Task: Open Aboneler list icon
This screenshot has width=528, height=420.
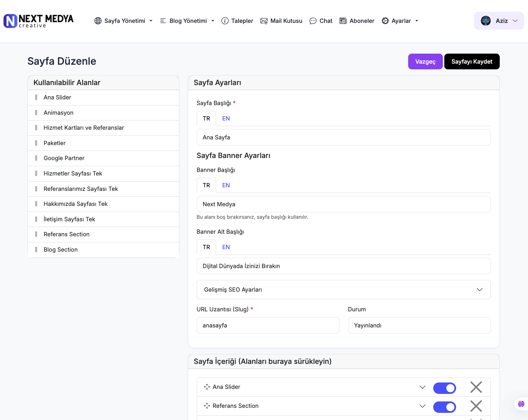Action: (343, 21)
